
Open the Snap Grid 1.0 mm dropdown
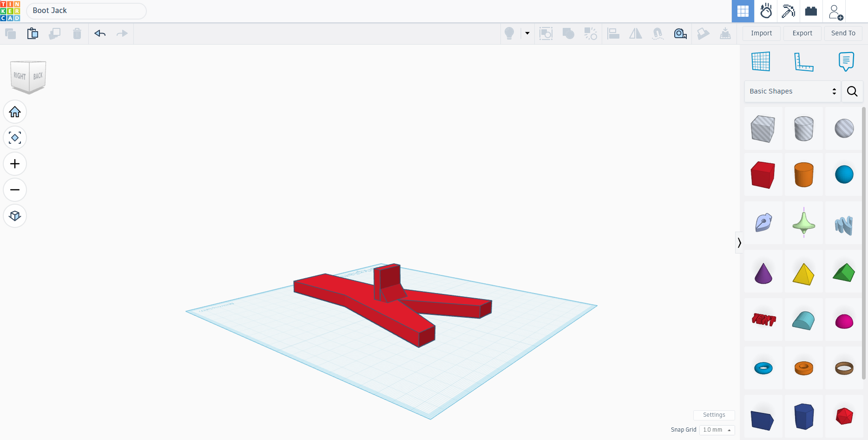tap(717, 430)
